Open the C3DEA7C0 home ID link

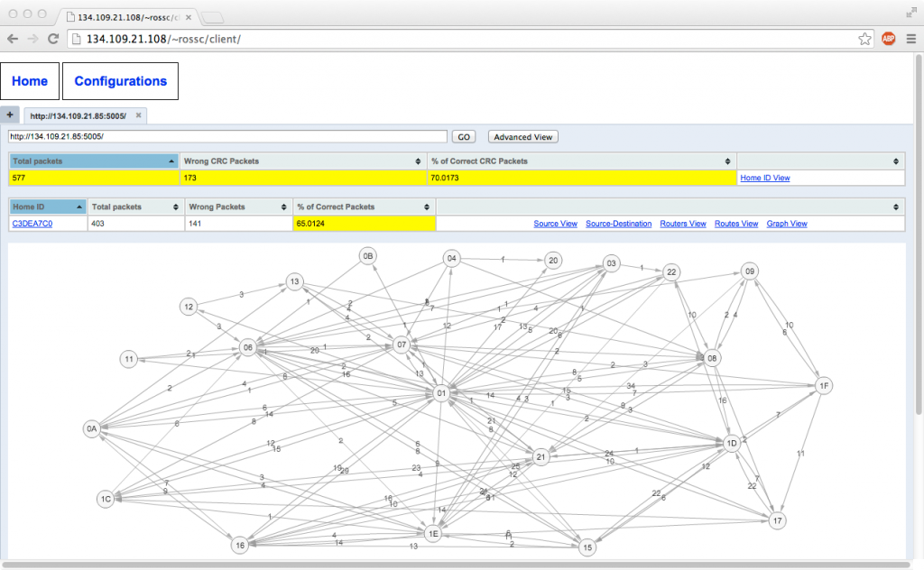point(32,224)
